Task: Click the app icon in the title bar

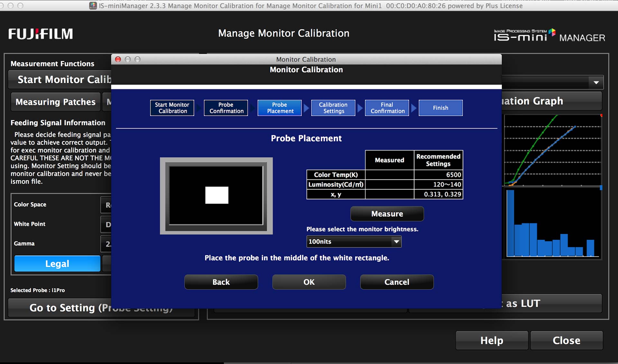Action: (x=93, y=5)
